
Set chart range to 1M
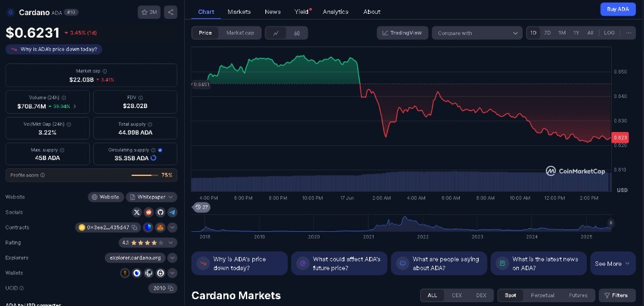tap(562, 33)
